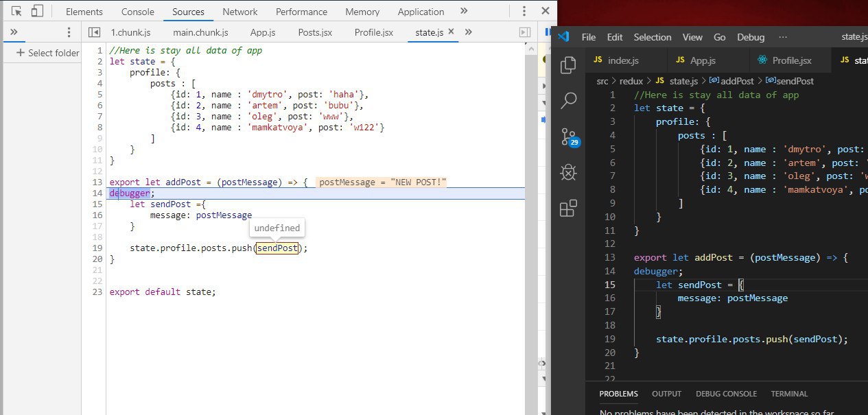Set a breakpoint on line 19 gutter

(96, 248)
